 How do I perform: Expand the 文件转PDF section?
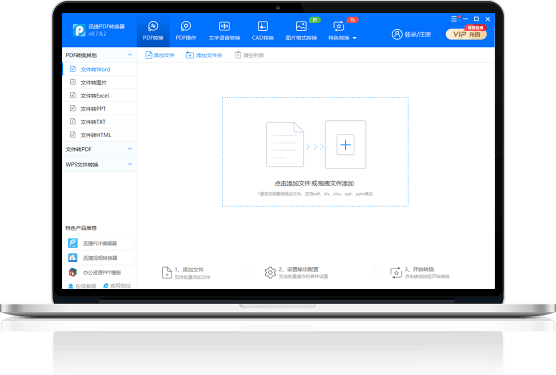pyautogui.click(x=99, y=149)
